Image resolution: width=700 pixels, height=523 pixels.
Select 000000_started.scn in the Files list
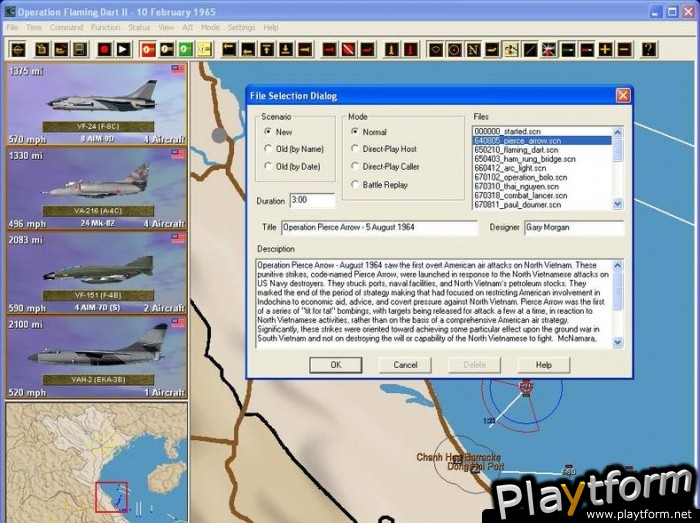point(542,131)
